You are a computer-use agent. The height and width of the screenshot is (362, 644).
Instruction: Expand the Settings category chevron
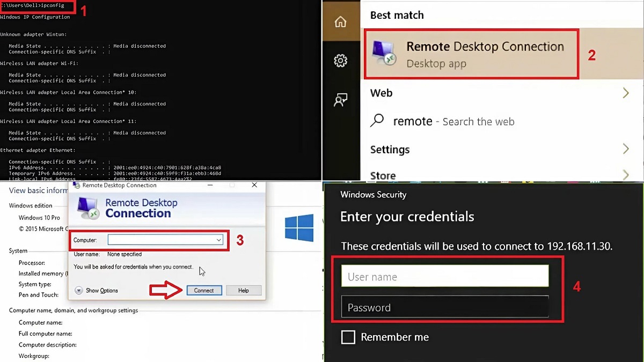pos(626,149)
